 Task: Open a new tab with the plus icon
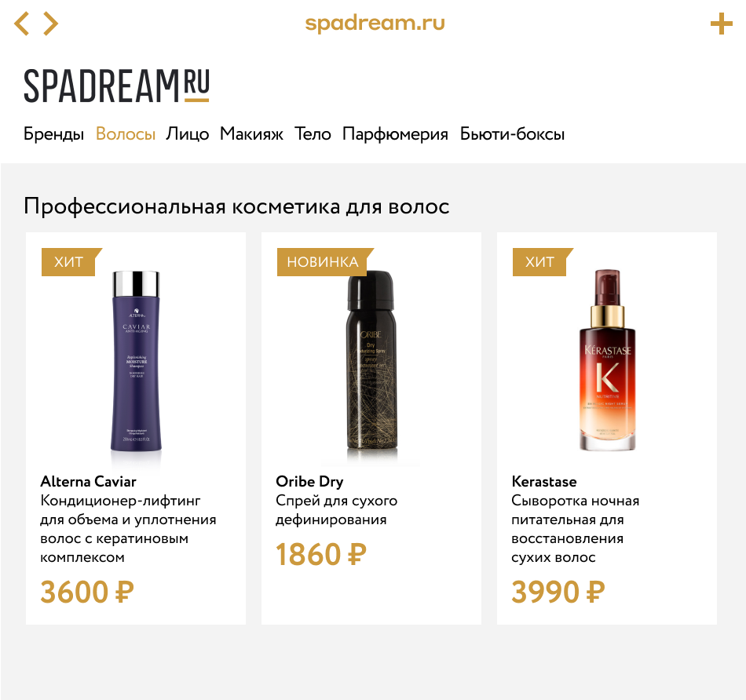coord(721,24)
